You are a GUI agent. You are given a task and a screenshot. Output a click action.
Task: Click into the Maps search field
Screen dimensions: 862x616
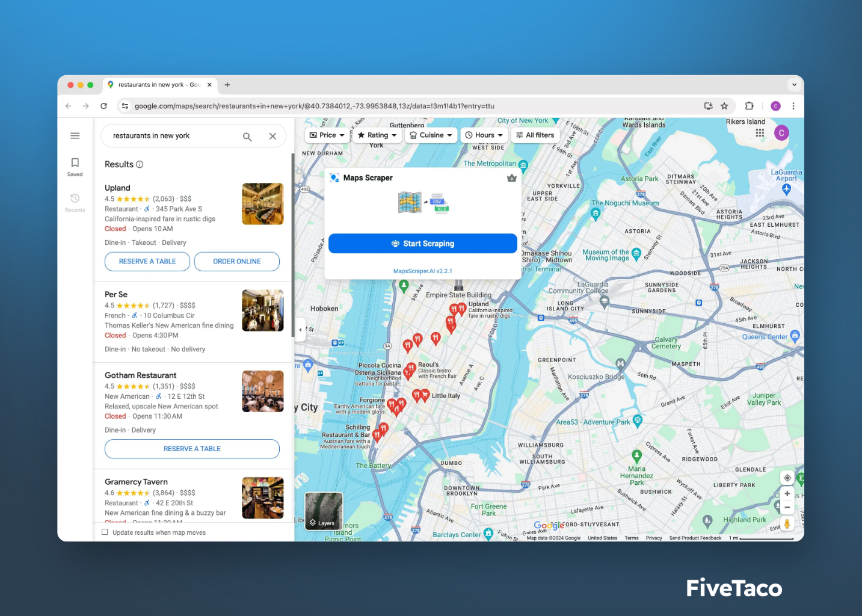pos(174,136)
